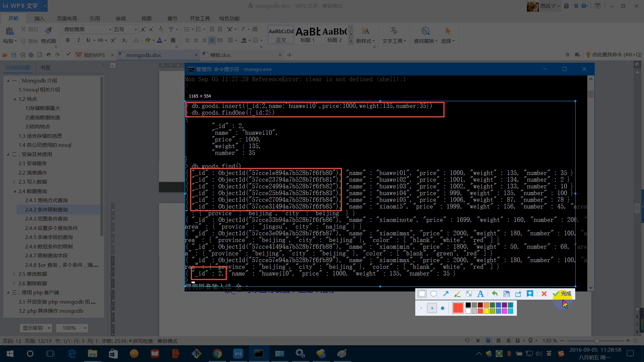Cancel the screenshot with red X
This screenshot has width=644, height=362.
click(544, 294)
